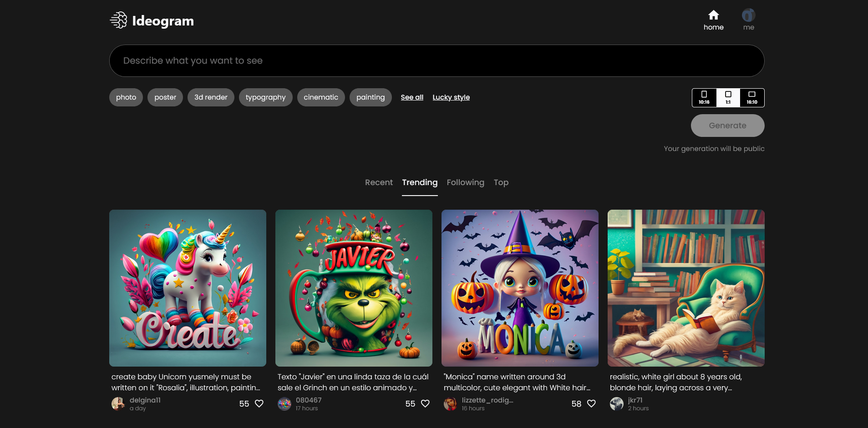Switch to the Recent tab
Screen dimensions: 868x428
pos(379,182)
